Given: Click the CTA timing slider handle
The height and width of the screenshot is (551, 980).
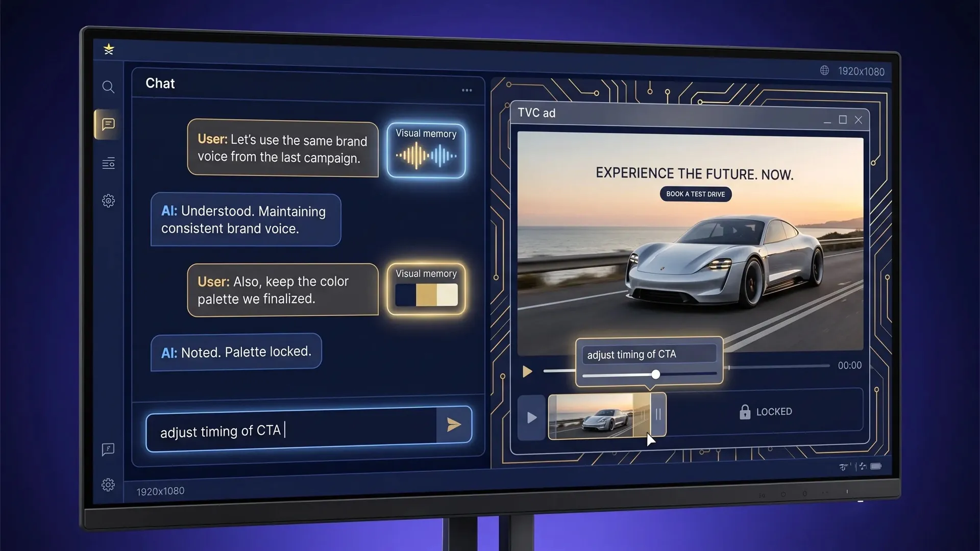Looking at the screenshot, I should (x=656, y=374).
